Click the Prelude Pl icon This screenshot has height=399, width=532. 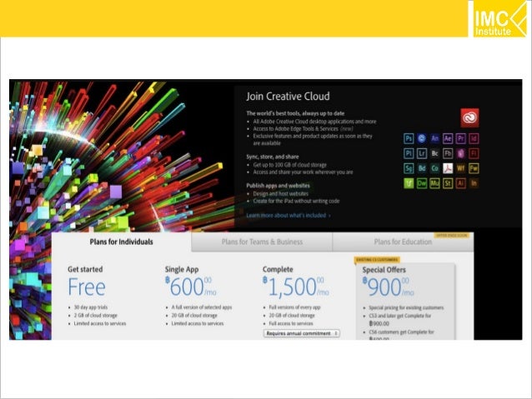pos(409,153)
